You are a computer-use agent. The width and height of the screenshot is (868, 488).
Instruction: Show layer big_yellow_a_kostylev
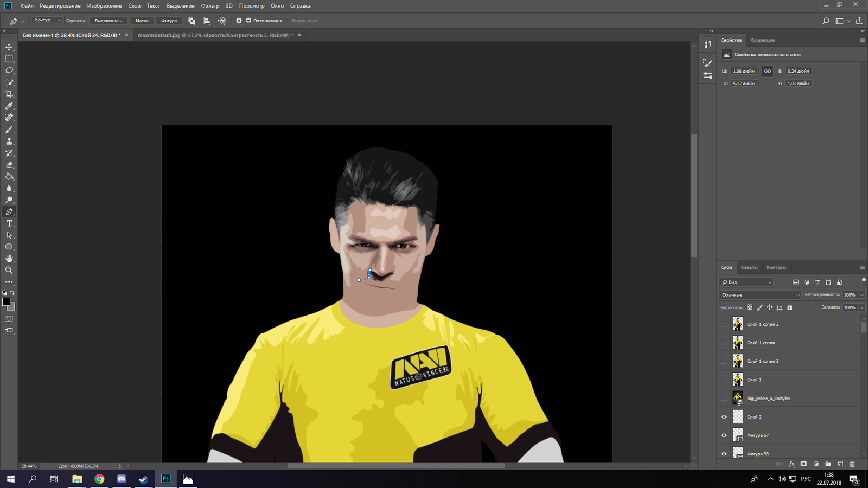724,398
